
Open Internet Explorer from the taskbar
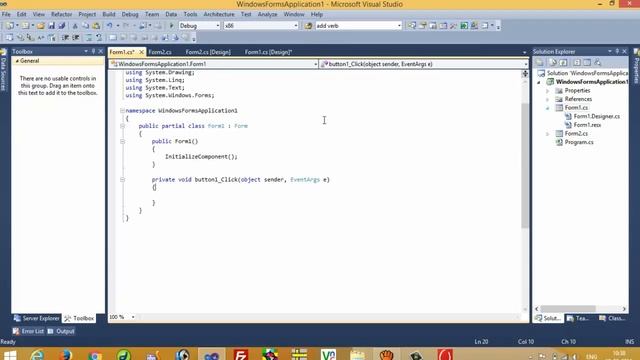[x=37, y=354]
